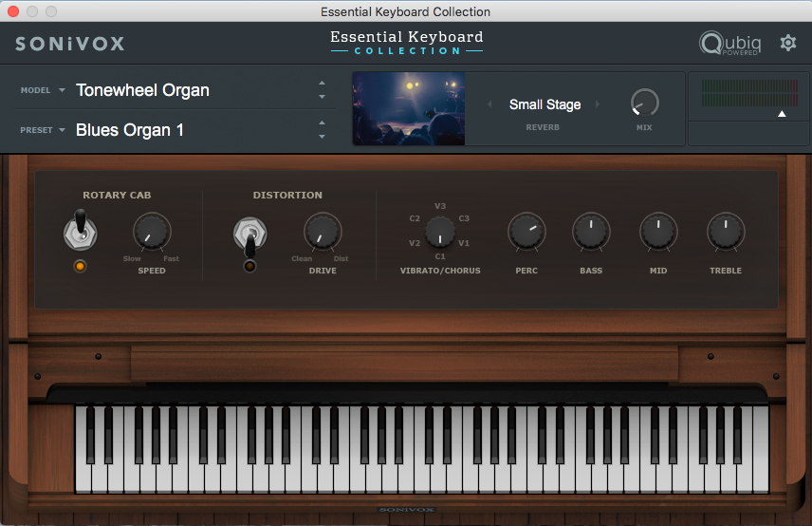Screen dimensions: 812x526
Task: Click the concert stage reverb thumbnail
Action: [409, 108]
